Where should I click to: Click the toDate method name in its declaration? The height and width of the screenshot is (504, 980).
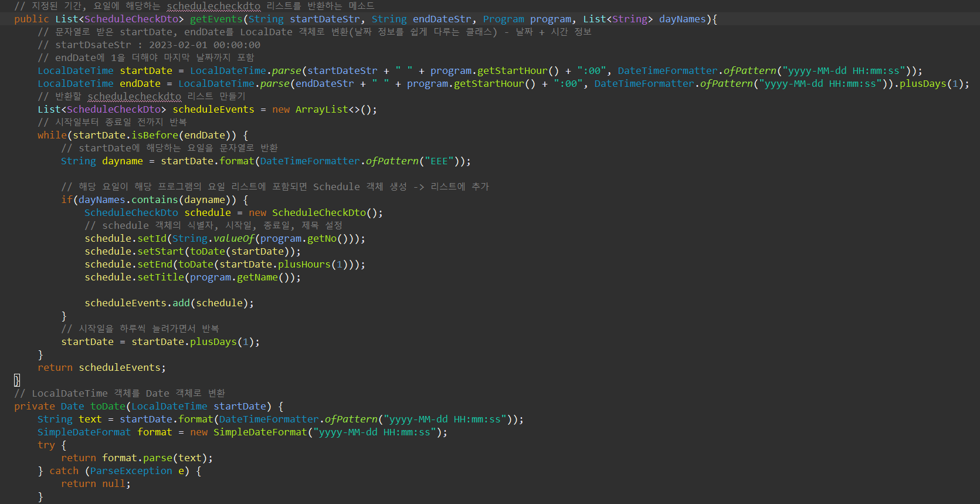pos(108,407)
